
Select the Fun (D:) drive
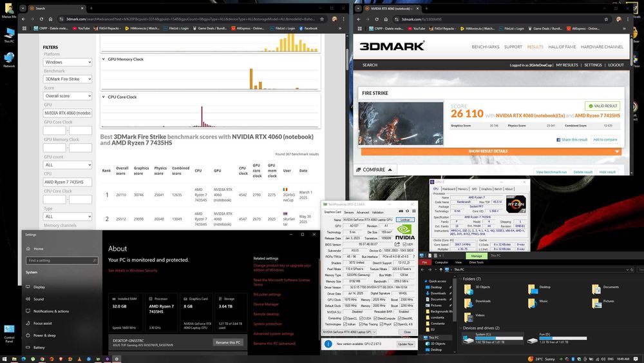[557, 338]
